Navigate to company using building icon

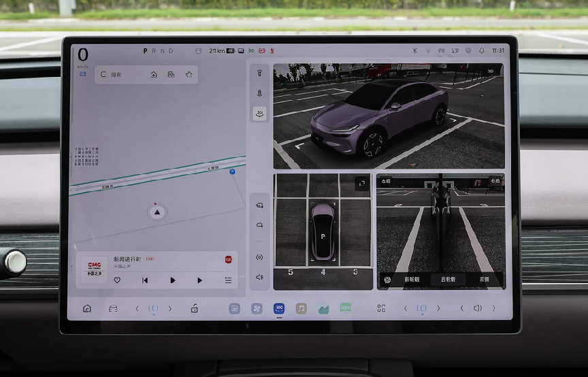pyautogui.click(x=171, y=75)
